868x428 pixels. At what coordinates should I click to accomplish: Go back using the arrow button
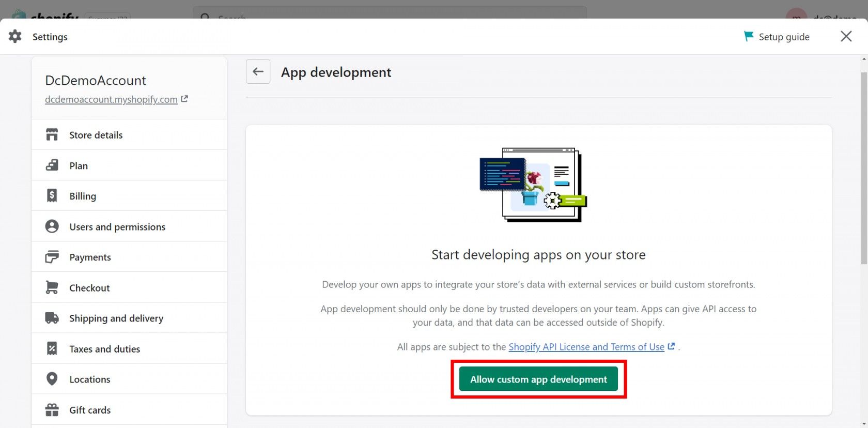click(258, 72)
